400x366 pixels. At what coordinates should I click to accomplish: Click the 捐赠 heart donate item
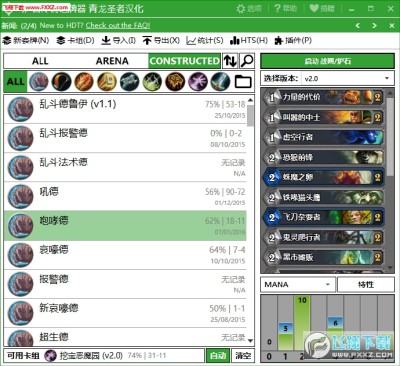point(322,8)
